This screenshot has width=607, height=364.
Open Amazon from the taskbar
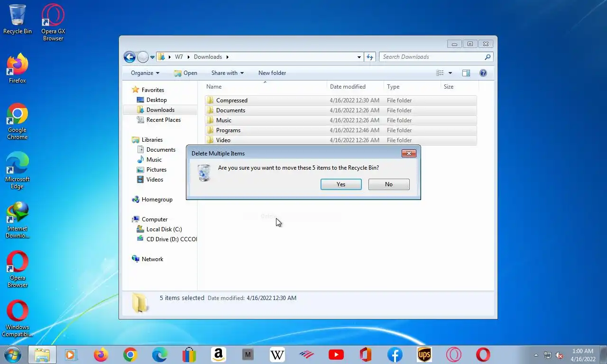pyautogui.click(x=219, y=355)
